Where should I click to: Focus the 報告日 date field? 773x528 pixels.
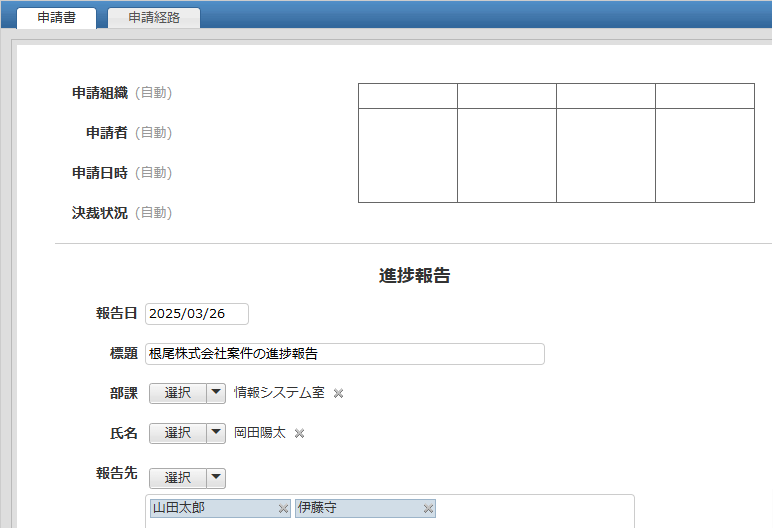196,314
